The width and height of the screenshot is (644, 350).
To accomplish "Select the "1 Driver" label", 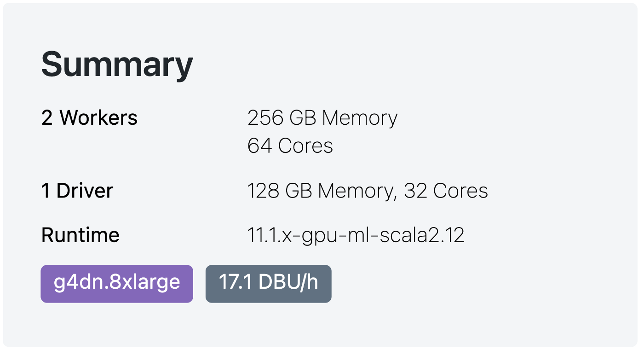I will (x=77, y=191).
